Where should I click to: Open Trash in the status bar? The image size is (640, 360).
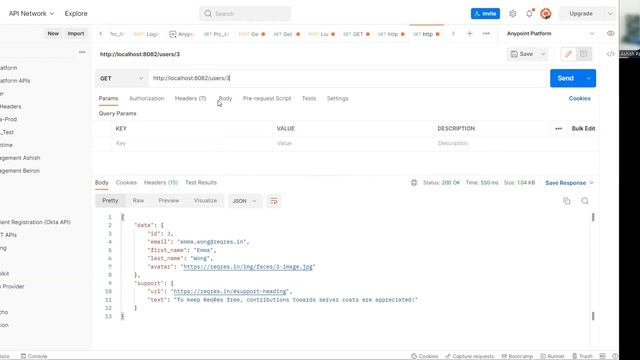pos(582,356)
